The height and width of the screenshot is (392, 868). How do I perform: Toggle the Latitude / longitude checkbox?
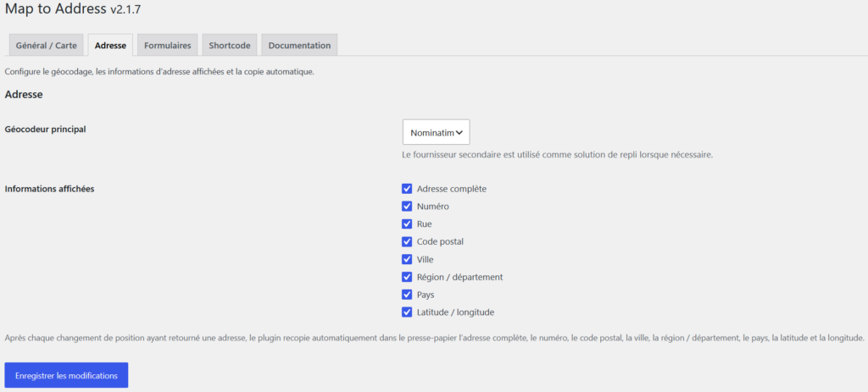point(407,312)
